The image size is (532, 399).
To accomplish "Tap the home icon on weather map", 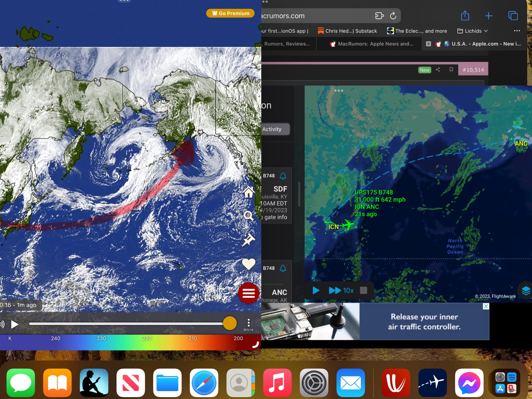I will tap(249, 192).
